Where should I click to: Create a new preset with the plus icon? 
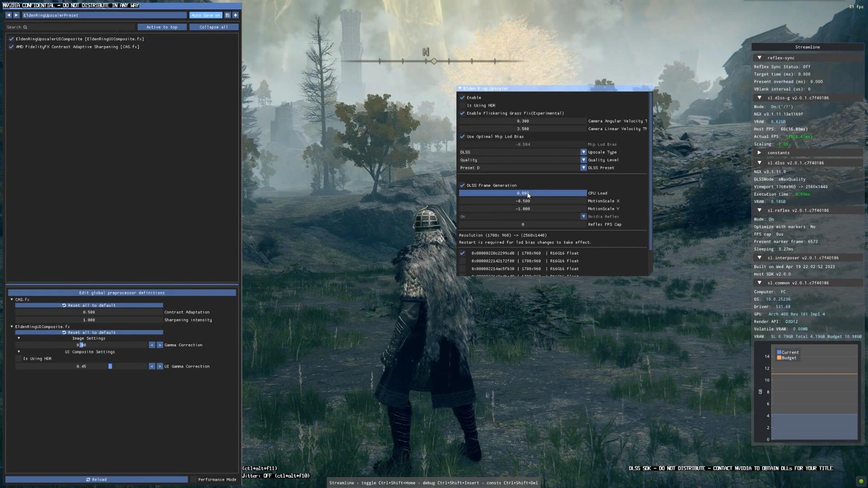235,15
